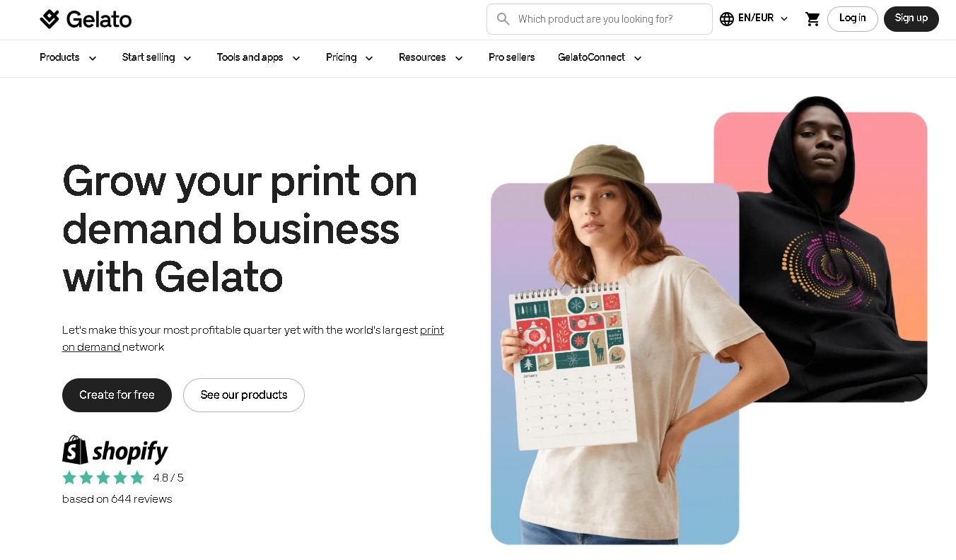Open the Start selling dropdown
The width and height of the screenshot is (956, 560).
(x=156, y=58)
